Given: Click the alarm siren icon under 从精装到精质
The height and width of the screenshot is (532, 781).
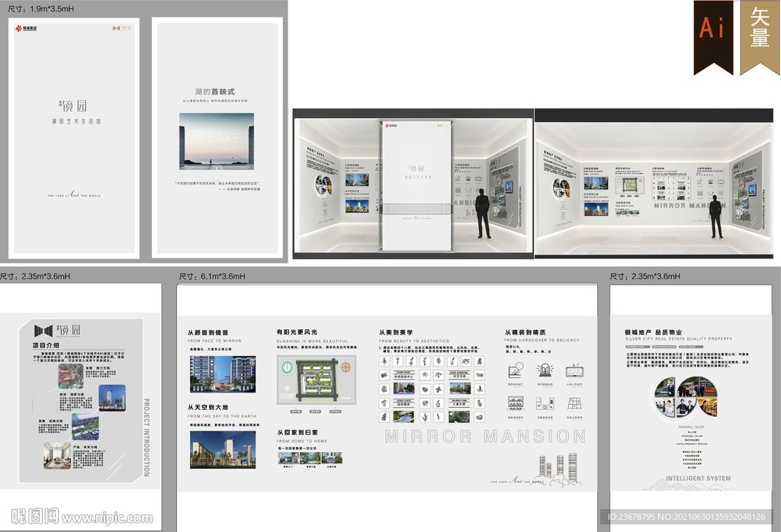Looking at the screenshot, I should coord(545,370).
